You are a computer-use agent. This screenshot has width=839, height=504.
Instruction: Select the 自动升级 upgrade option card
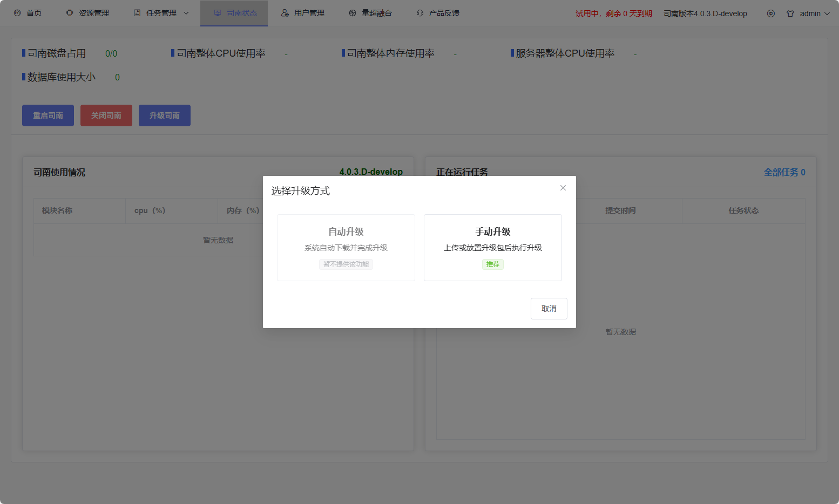point(346,247)
